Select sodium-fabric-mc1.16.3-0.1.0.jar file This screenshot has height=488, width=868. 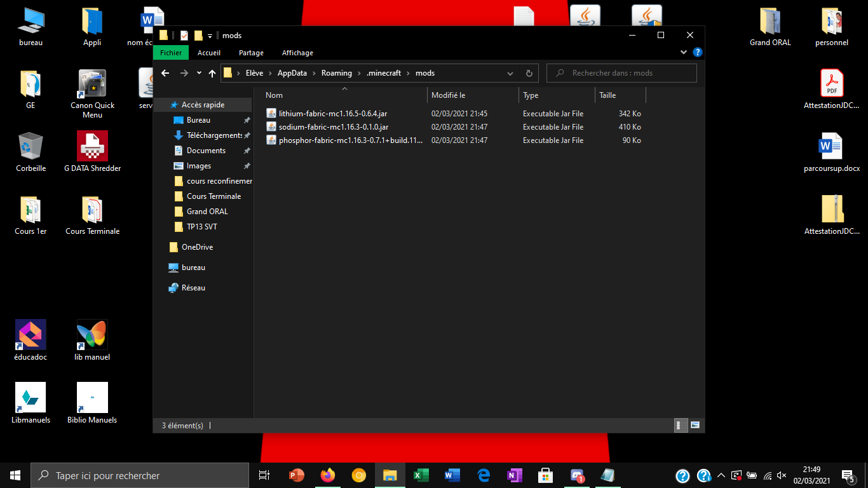point(333,127)
